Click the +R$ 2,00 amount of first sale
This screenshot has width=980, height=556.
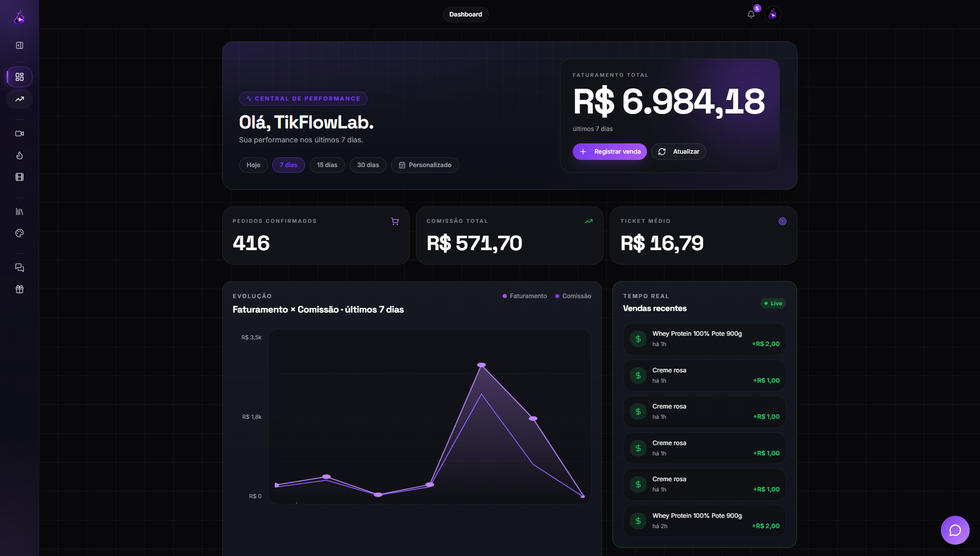pos(766,344)
